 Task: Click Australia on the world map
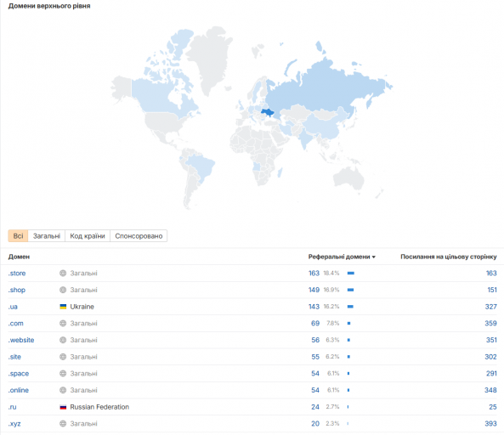(x=348, y=178)
